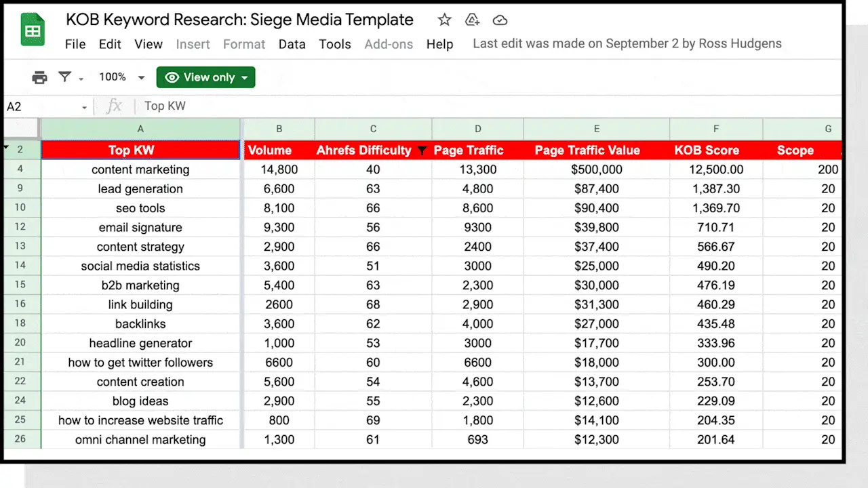Check the cloud document status icon
The width and height of the screenshot is (868, 488).
tap(500, 20)
